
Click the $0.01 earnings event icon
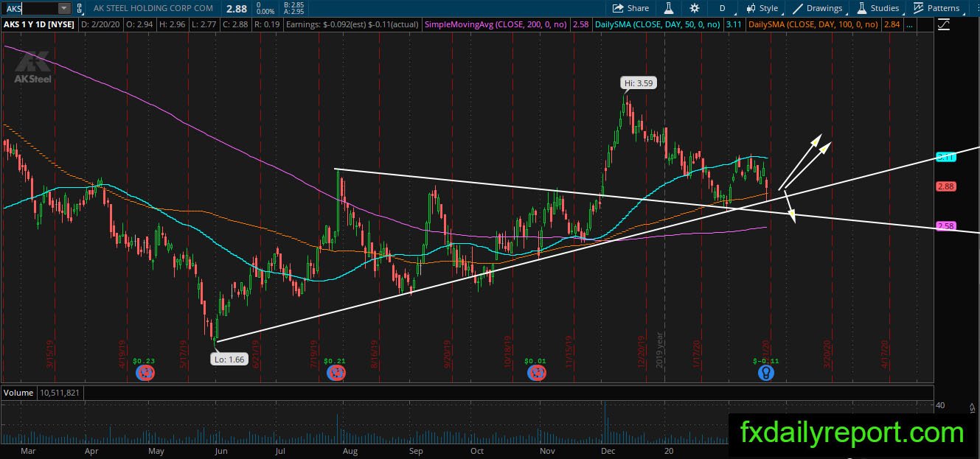(538, 374)
